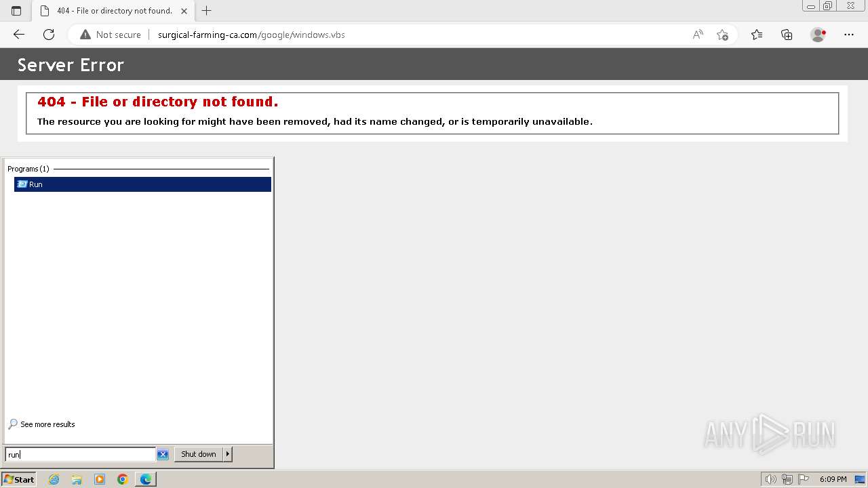Open File Explorer from taskbar
This screenshot has height=488, width=868.
click(x=77, y=479)
